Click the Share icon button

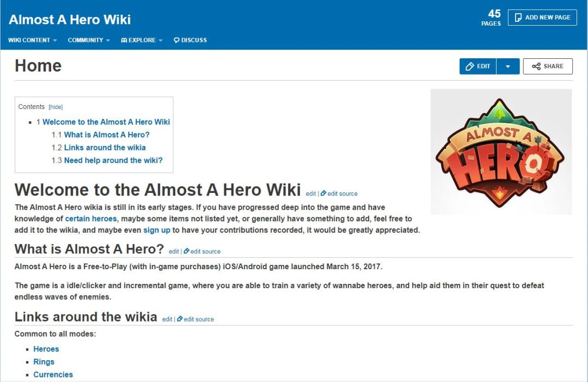pyautogui.click(x=548, y=66)
